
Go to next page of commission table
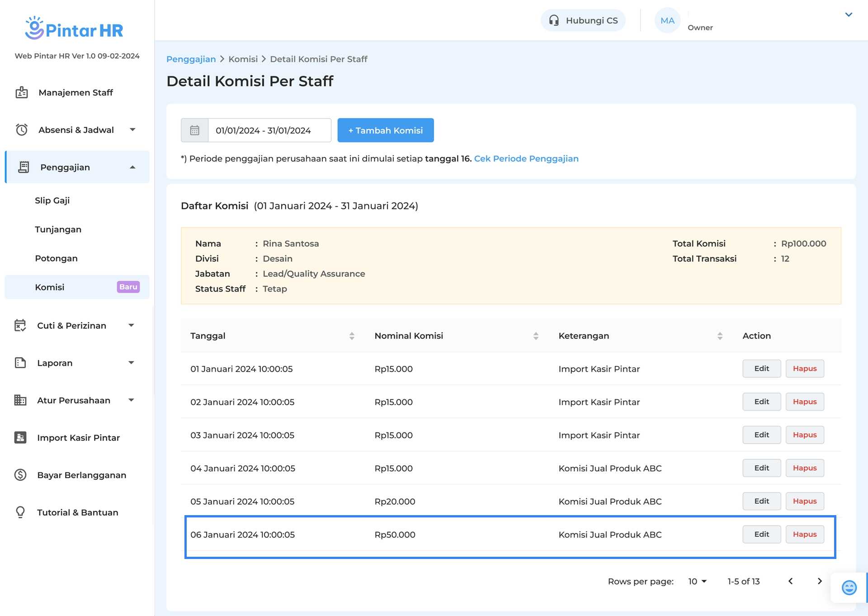pyautogui.click(x=820, y=581)
